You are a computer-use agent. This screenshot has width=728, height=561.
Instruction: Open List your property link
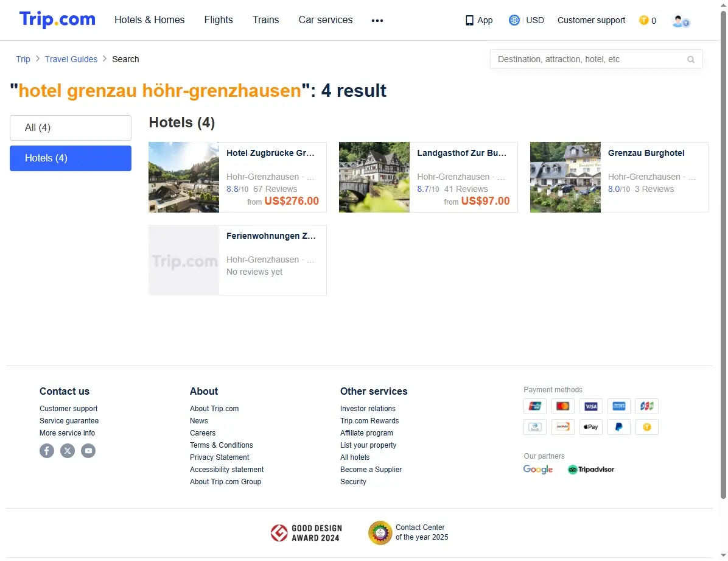point(368,445)
